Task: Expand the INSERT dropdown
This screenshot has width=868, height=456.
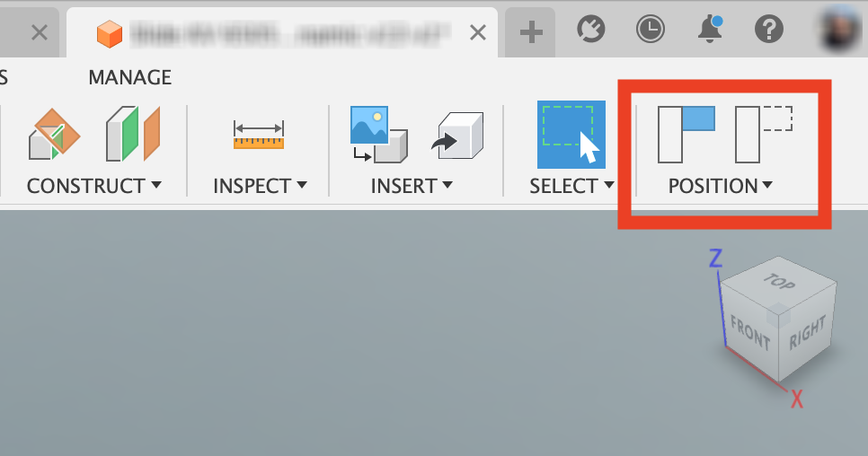Action: point(412,186)
